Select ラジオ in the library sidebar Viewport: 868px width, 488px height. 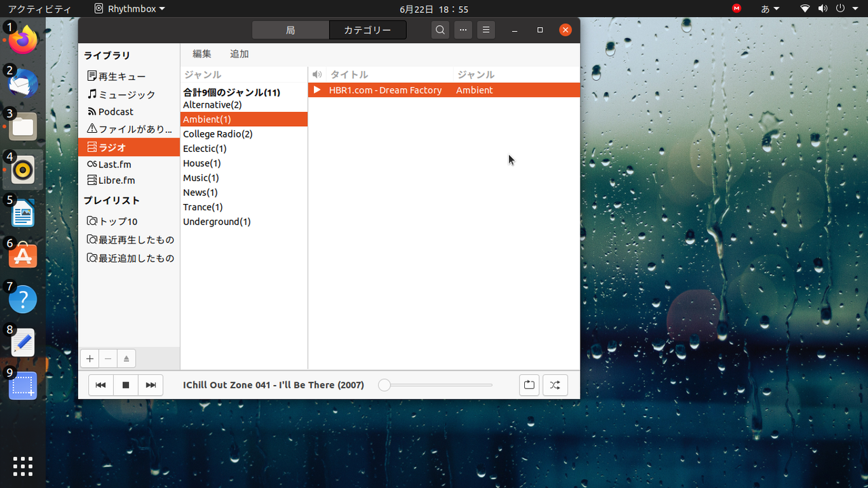pos(129,147)
